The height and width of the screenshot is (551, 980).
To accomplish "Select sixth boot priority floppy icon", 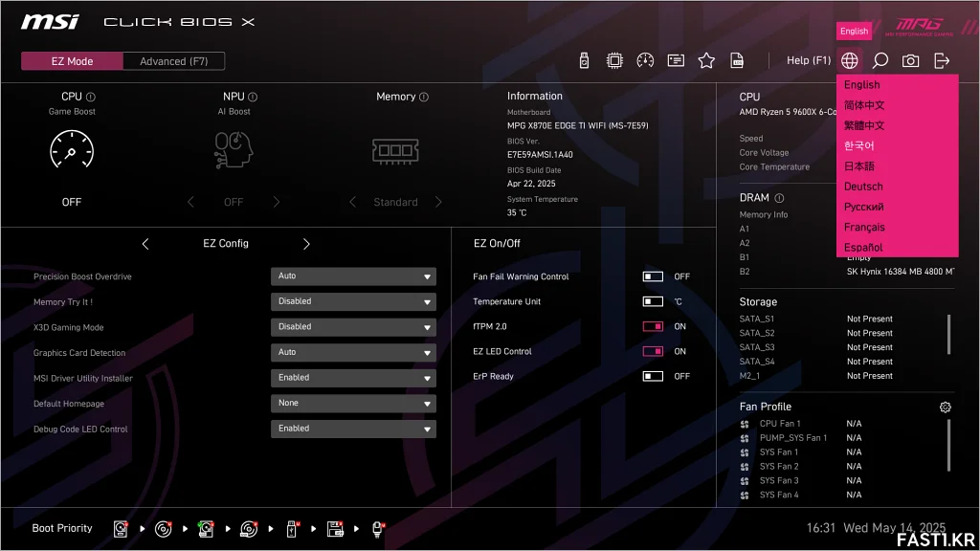I will [335, 529].
